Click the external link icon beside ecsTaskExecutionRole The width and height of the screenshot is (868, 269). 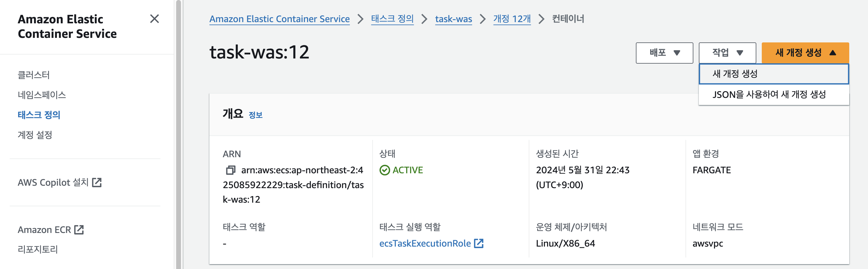pos(478,243)
